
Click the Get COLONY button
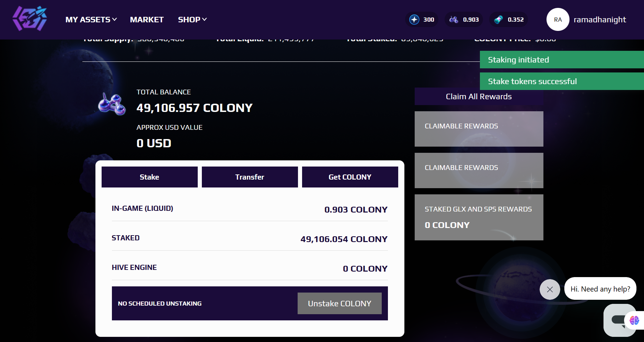(350, 177)
